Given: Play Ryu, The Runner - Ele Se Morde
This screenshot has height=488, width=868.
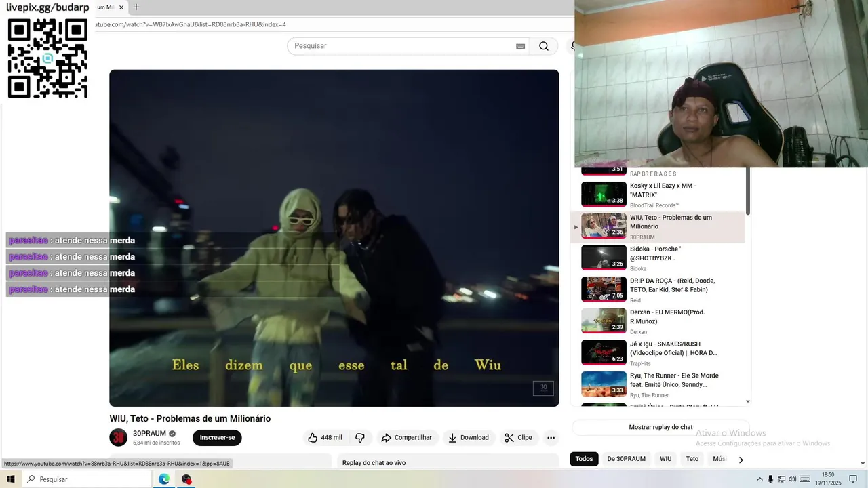Looking at the screenshot, I should [658, 384].
